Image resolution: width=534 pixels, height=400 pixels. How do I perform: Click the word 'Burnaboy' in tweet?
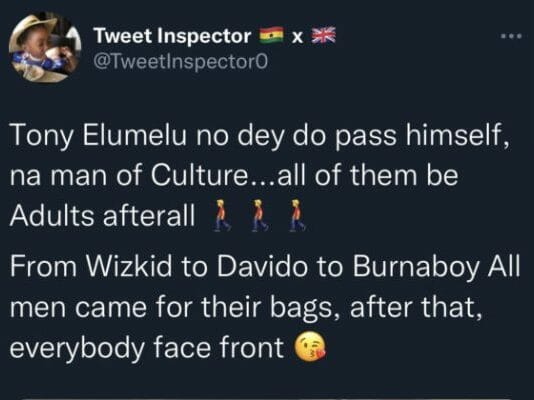click(416, 267)
